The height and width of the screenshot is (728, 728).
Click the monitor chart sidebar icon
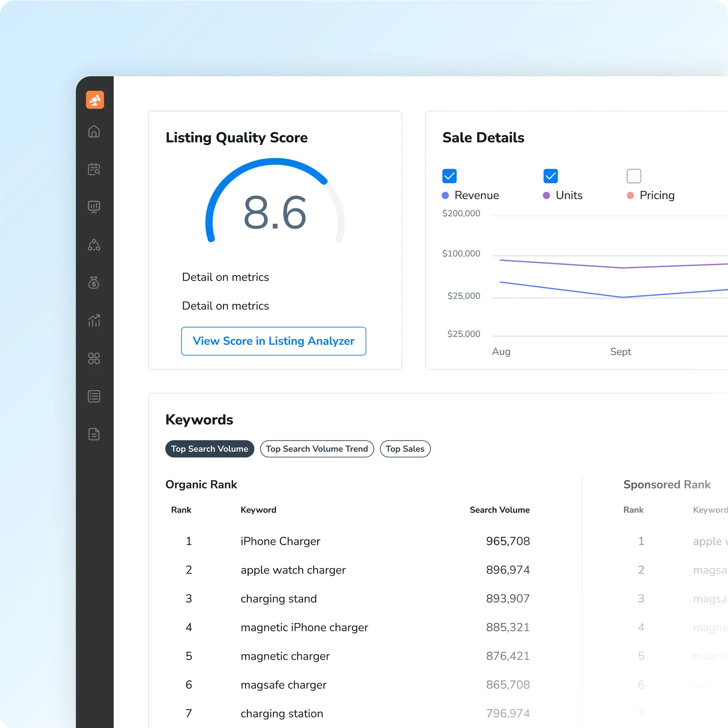click(x=94, y=207)
